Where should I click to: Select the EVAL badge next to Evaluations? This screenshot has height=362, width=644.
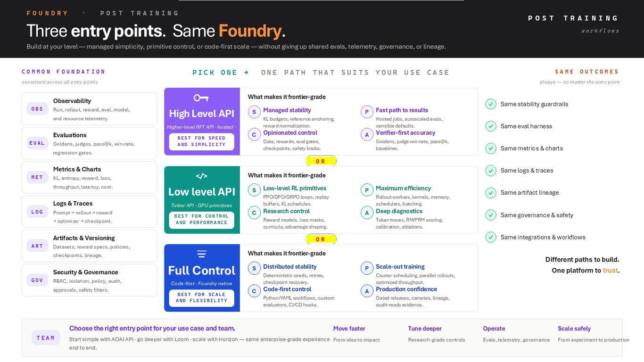click(x=37, y=143)
